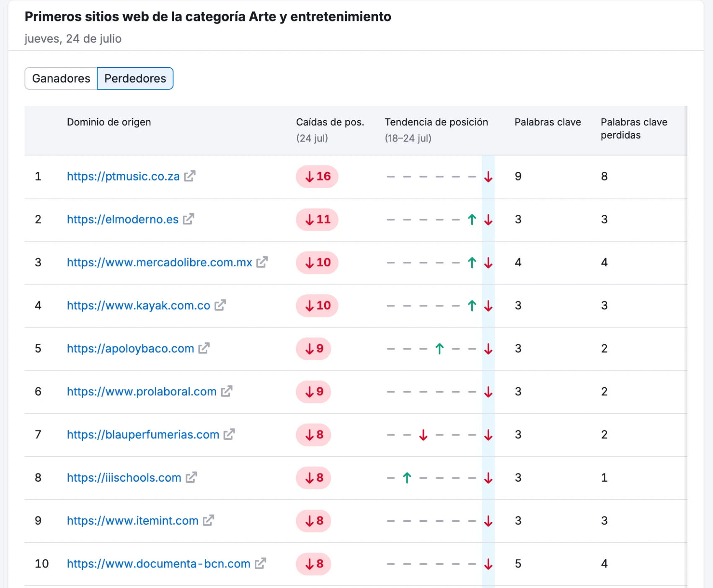Viewport: 713px width, 588px height.
Task: Click the Palabras clave perdidas column header
Action: tap(633, 129)
